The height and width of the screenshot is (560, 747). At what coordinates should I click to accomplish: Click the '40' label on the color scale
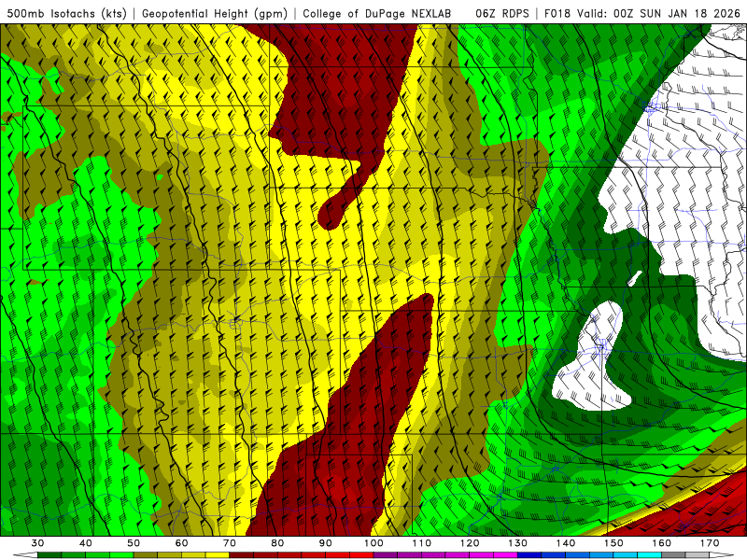click(86, 543)
